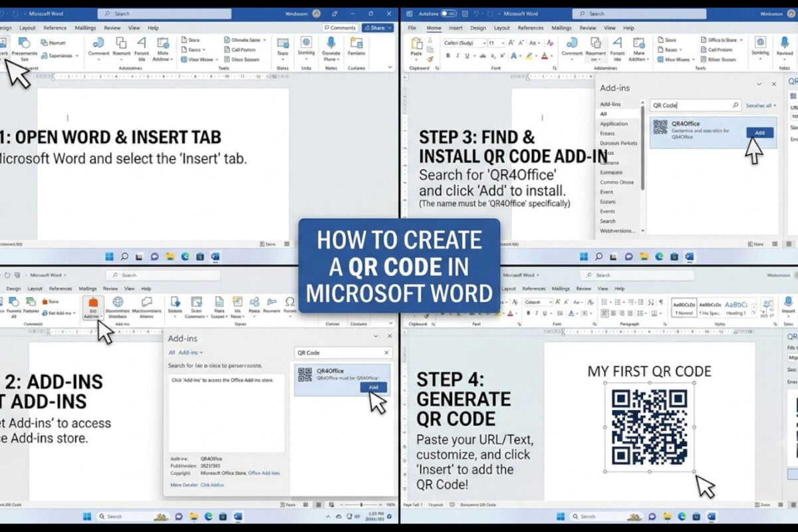This screenshot has width=798, height=532.
Task: Click the Numbering icon in Step 4 ribbon
Action: click(617, 302)
